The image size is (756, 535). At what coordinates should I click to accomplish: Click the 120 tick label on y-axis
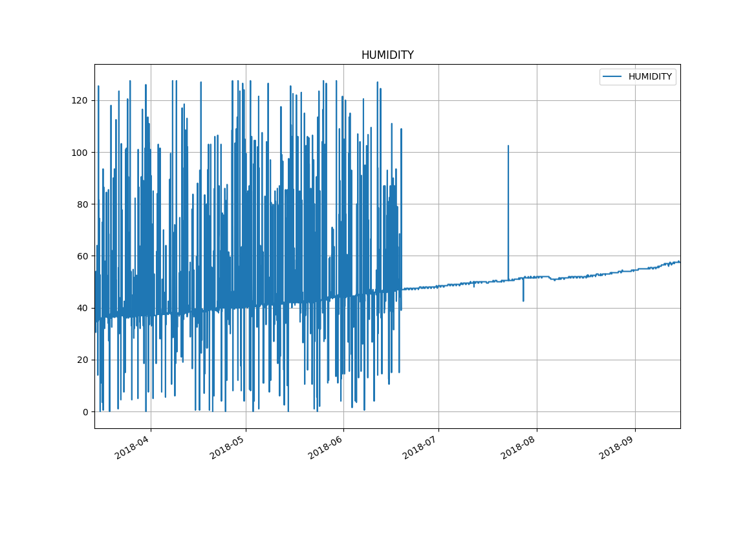pos(79,101)
